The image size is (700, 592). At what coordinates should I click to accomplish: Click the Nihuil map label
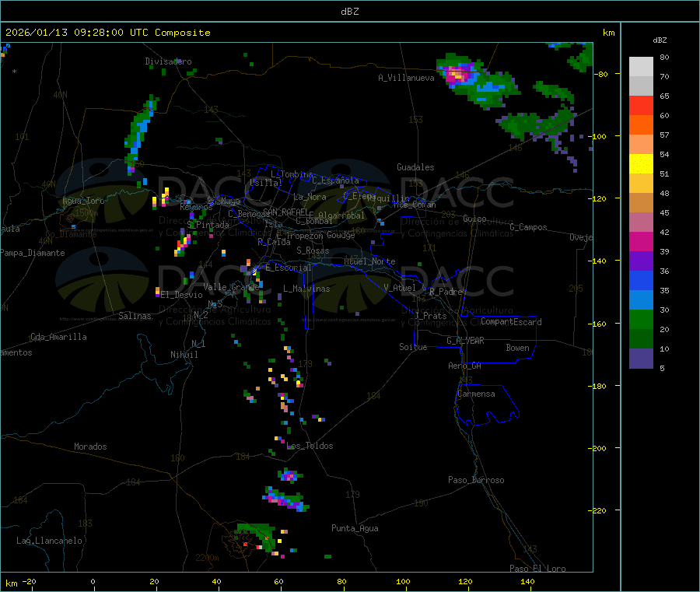(184, 355)
